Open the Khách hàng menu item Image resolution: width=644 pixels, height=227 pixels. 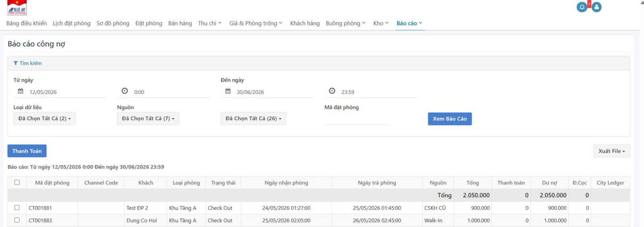305,23
